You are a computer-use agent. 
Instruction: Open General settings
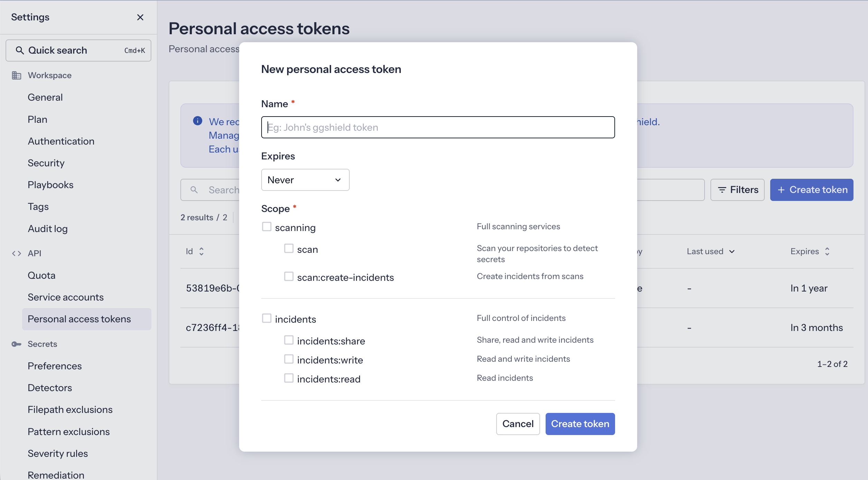(x=45, y=98)
